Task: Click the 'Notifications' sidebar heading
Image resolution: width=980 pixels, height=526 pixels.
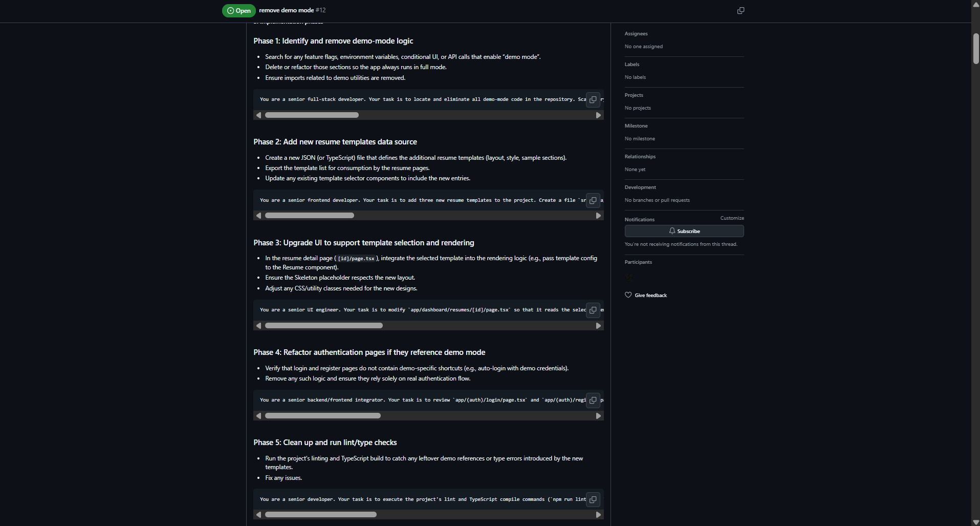Action: point(640,220)
